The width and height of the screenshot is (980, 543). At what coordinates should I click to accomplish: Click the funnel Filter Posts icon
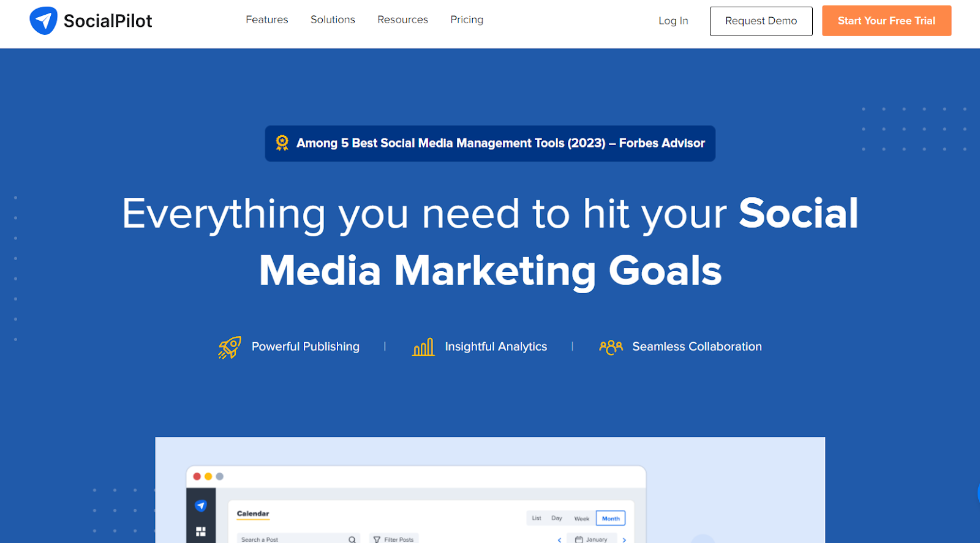pyautogui.click(x=377, y=539)
